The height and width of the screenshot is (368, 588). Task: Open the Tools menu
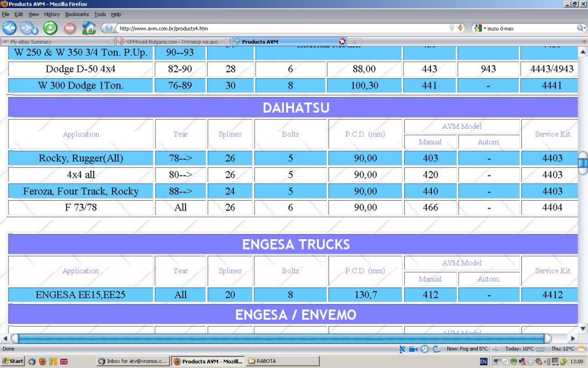pos(100,14)
